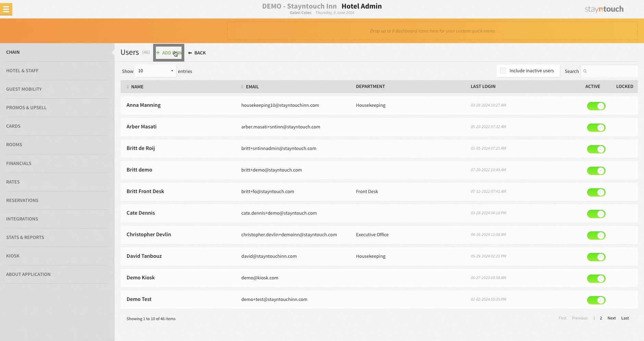Open STATS & REPORTS menu section
Image resolution: width=644 pixels, height=341 pixels.
pyautogui.click(x=25, y=238)
